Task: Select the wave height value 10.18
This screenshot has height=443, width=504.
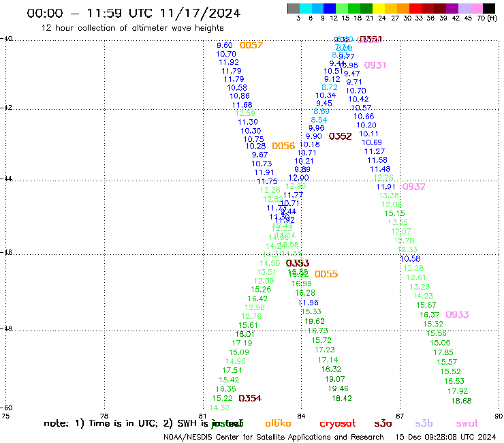Action: [x=310, y=144]
